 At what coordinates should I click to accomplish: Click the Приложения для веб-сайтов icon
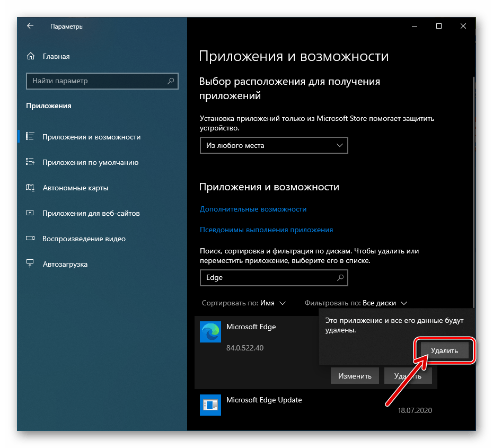click(x=30, y=213)
